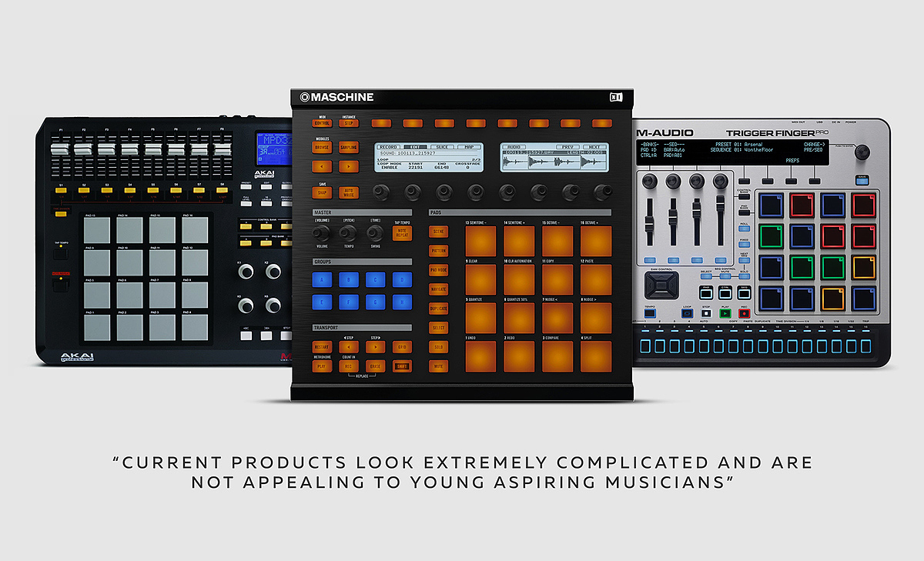
Task: Tap the Trigger Finger TEMPO button
Action: coord(650,314)
